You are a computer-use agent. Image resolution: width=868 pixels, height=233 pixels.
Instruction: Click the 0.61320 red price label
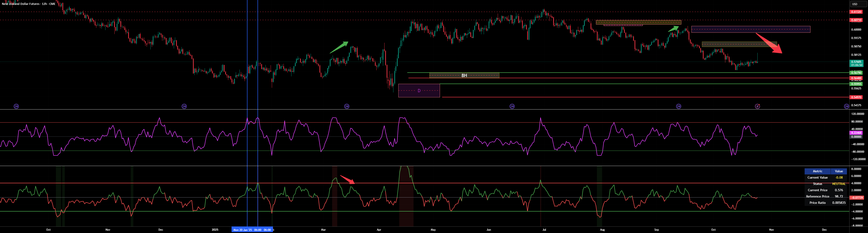click(856, 12)
